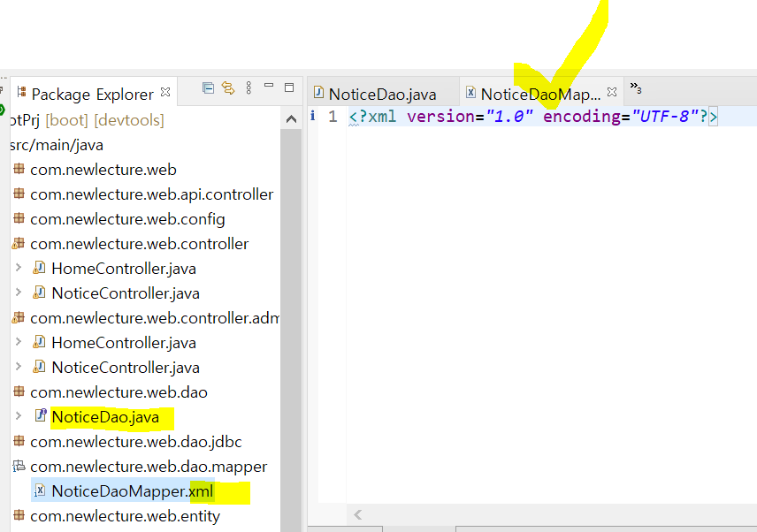Select com.newlecture.web.dao package

pyautogui.click(x=119, y=392)
